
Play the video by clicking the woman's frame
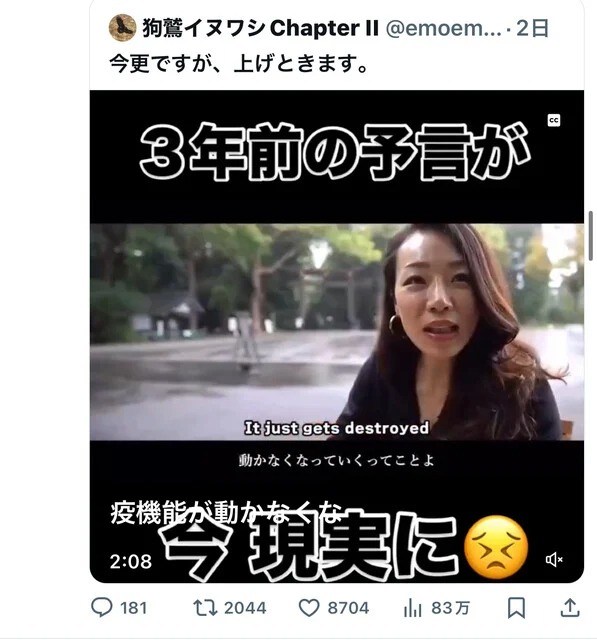click(x=337, y=331)
